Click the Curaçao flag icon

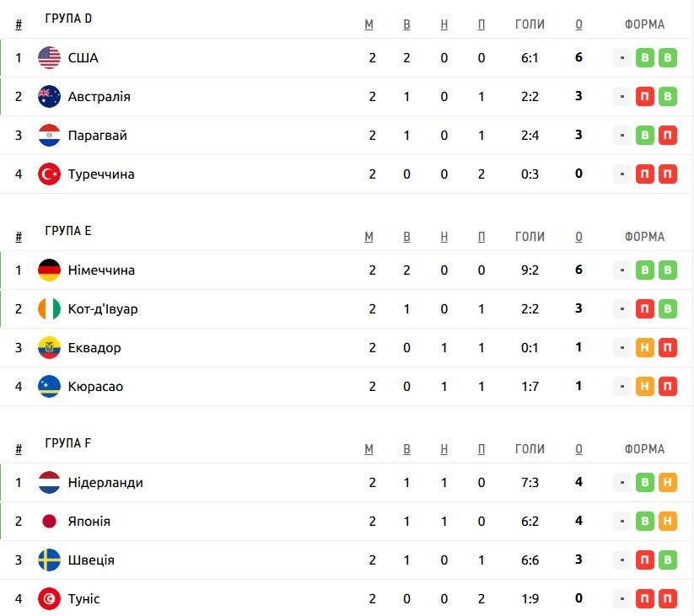[x=49, y=386]
